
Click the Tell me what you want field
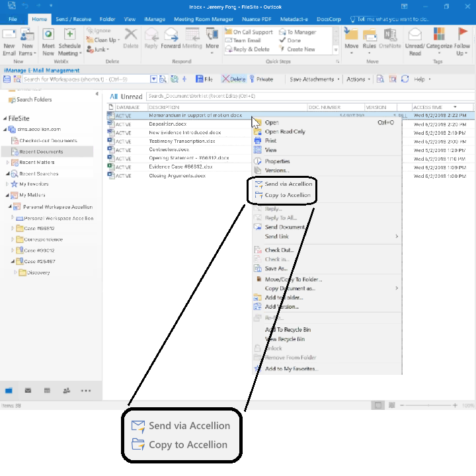[389, 19]
